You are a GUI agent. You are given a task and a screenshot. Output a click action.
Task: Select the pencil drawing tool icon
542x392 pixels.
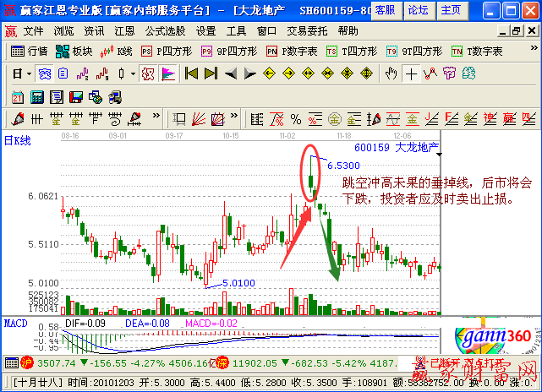pyautogui.click(x=17, y=119)
